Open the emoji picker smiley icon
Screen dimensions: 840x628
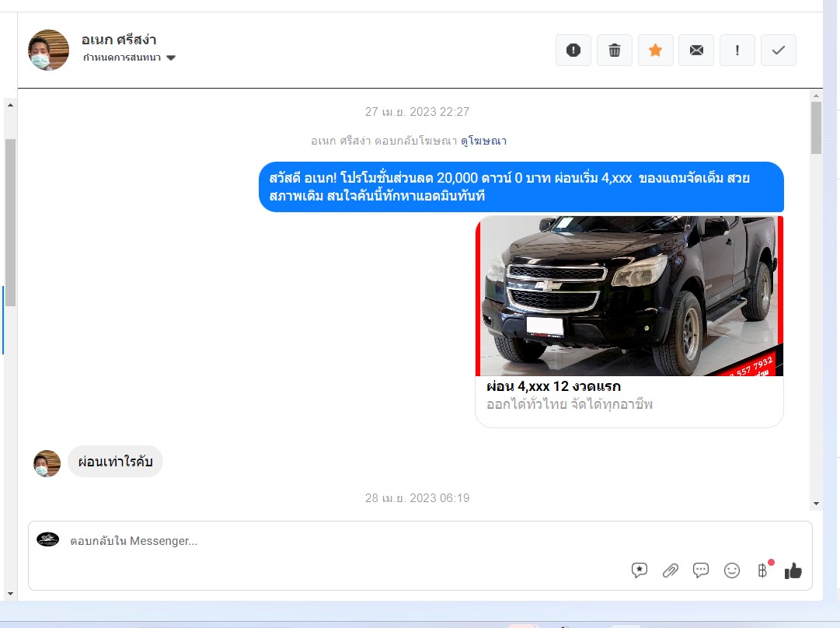pyautogui.click(x=732, y=570)
